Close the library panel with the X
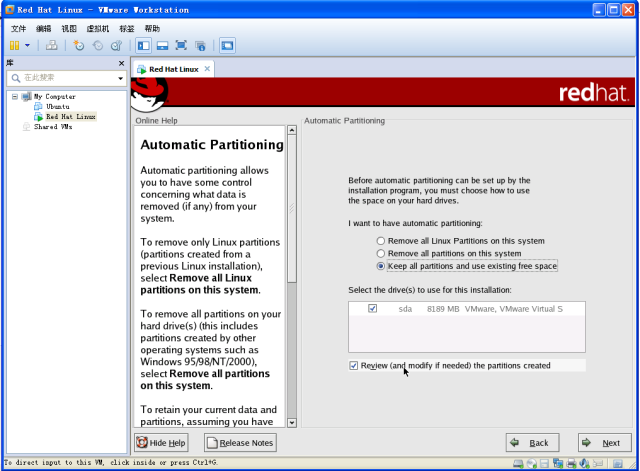Screen dimensions: 640x471 (121, 63)
